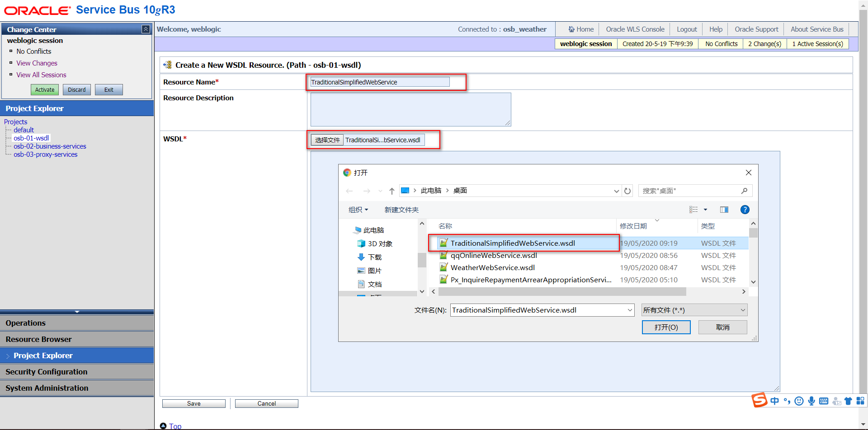Toggle the preview pane in the Open dialog
The width and height of the screenshot is (868, 430).
[x=724, y=210]
